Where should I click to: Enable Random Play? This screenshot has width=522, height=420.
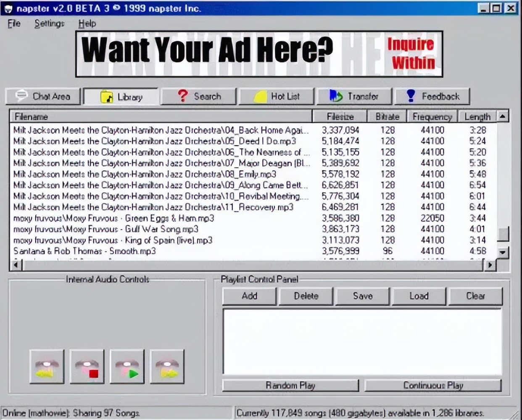[290, 385]
